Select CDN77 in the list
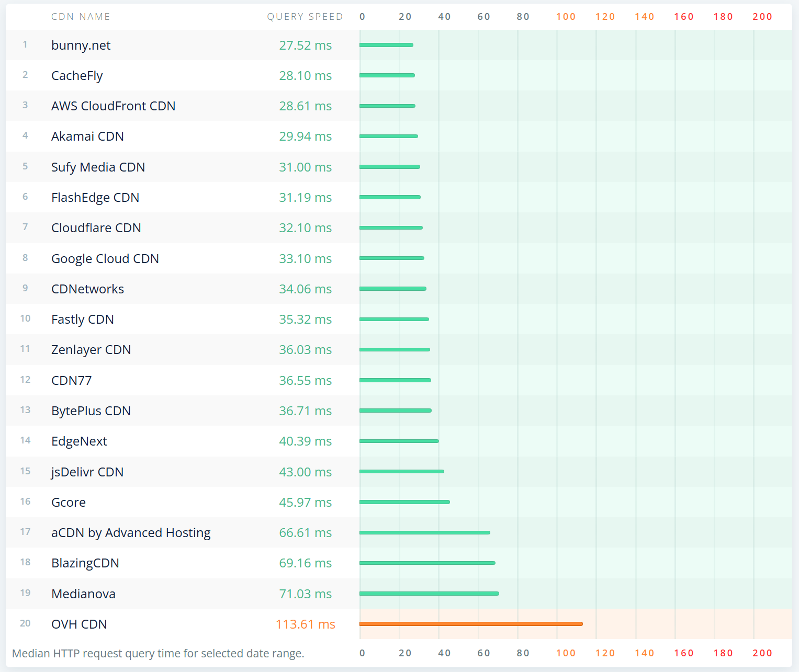 [x=71, y=381]
